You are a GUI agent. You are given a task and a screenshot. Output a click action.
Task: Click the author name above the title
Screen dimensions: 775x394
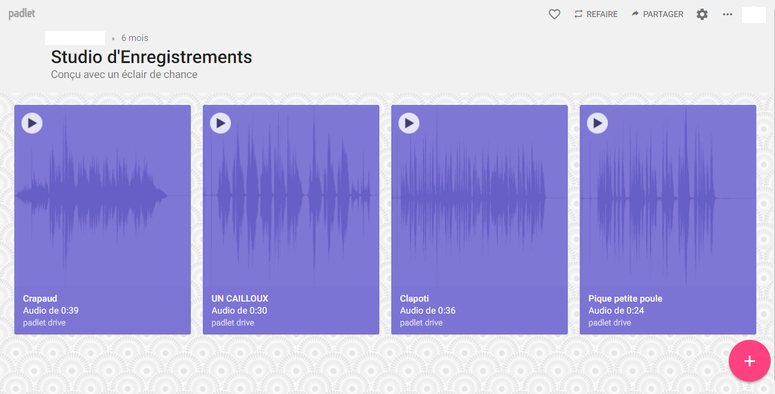tap(75, 38)
